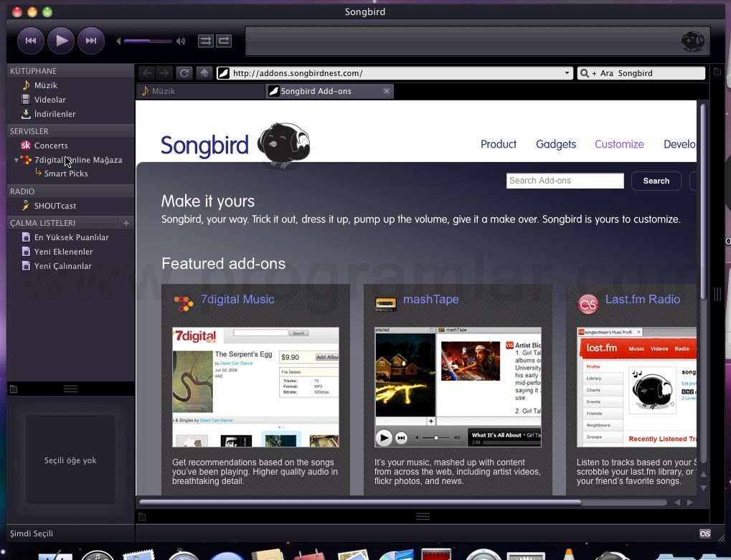Click the Last.fm round red icon
This screenshot has width=731, height=560.
pyautogui.click(x=588, y=304)
